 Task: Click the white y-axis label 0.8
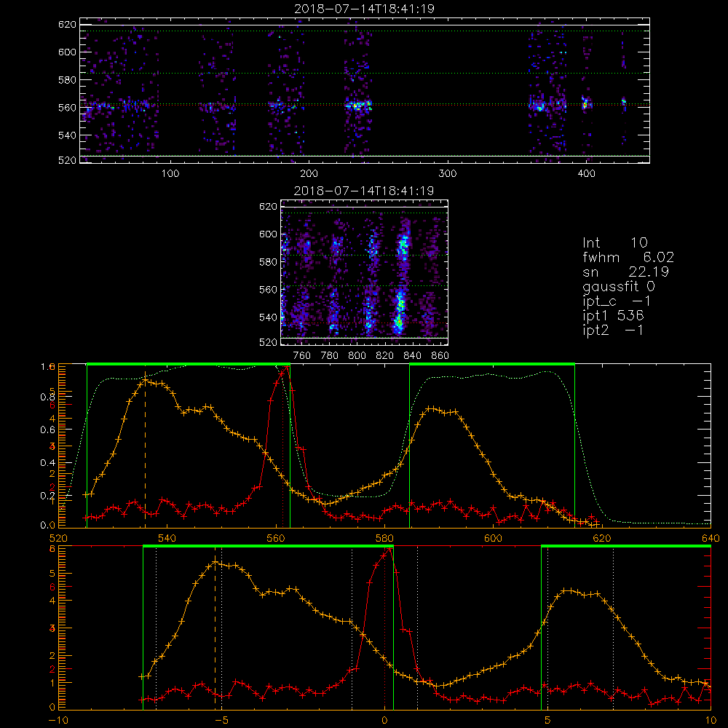pyautogui.click(x=47, y=397)
